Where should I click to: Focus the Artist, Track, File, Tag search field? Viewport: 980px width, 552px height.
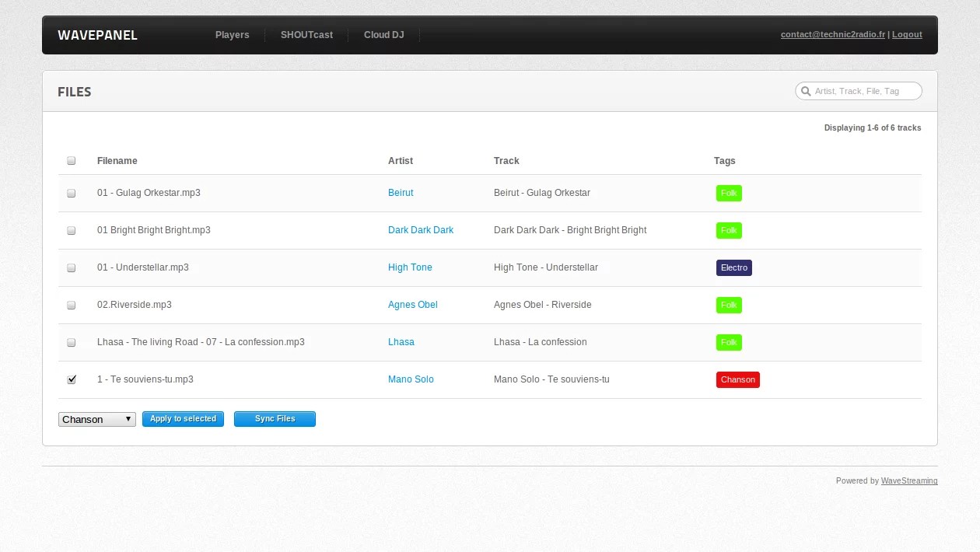(x=863, y=91)
